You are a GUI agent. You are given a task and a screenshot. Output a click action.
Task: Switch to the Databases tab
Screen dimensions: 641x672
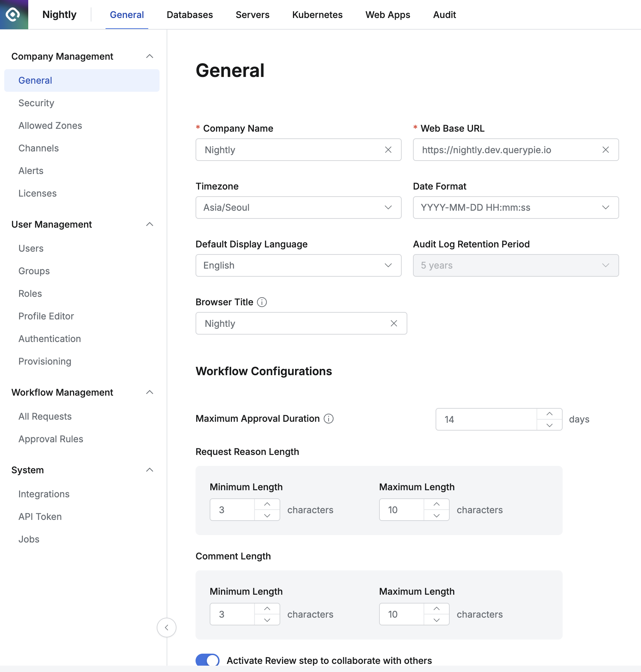point(190,15)
